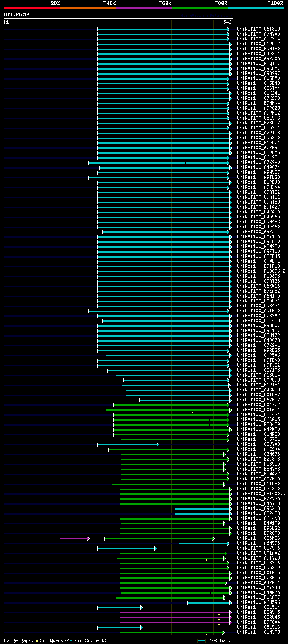Open hit UniRef100_C6T859
Screen dimensions: 288x644
[258, 29]
